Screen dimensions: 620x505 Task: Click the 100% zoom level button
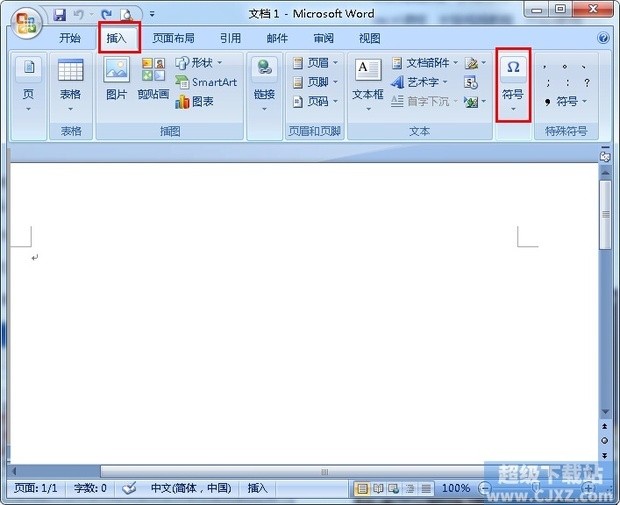(x=456, y=488)
